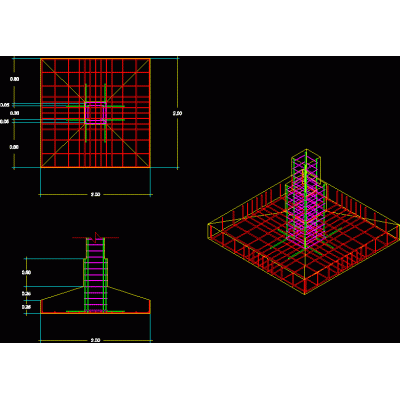
Task: Select the "0.30" column dimension beside plan view
Action: pos(14,113)
